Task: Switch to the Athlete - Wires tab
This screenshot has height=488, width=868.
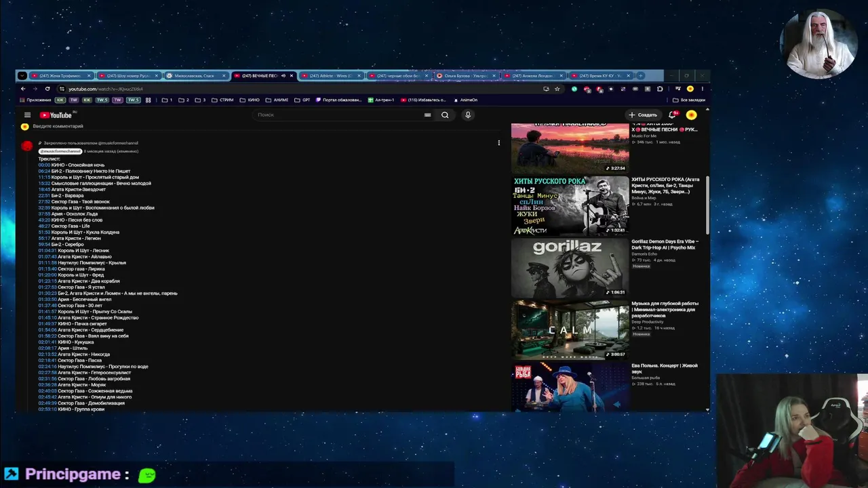Action: (x=331, y=75)
